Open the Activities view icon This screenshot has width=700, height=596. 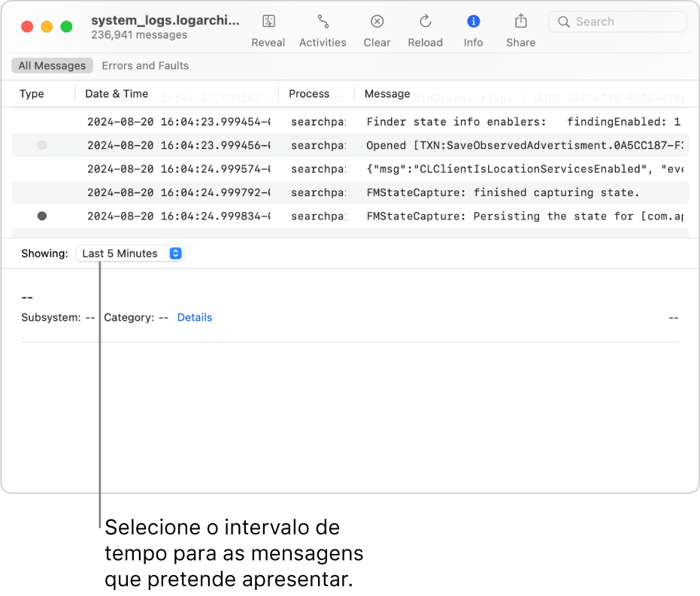coord(323,22)
